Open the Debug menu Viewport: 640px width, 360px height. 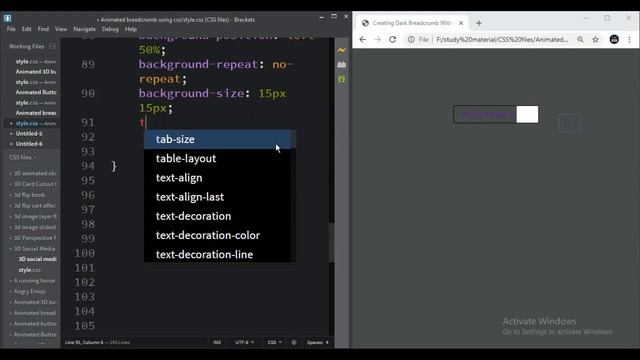tap(110, 29)
